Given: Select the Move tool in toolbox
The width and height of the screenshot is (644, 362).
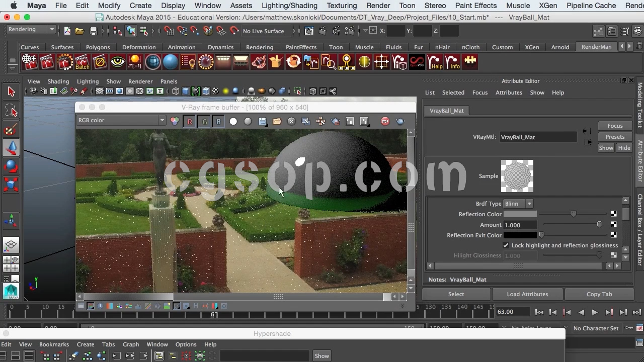Looking at the screenshot, I should tap(11, 148).
